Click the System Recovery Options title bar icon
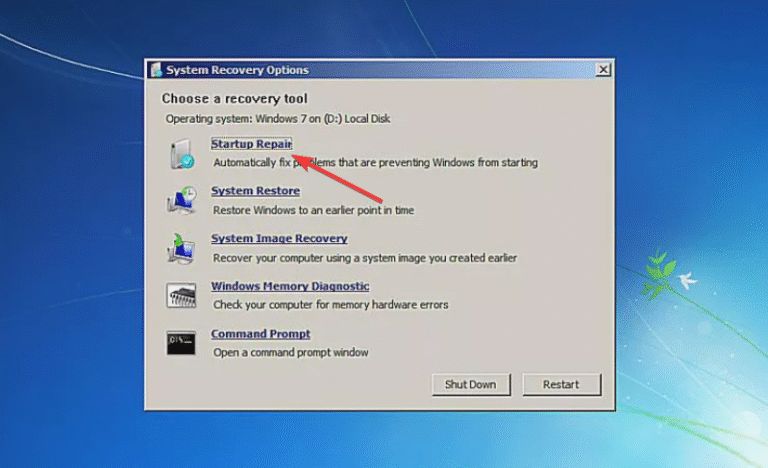The image size is (768, 468). 156,70
